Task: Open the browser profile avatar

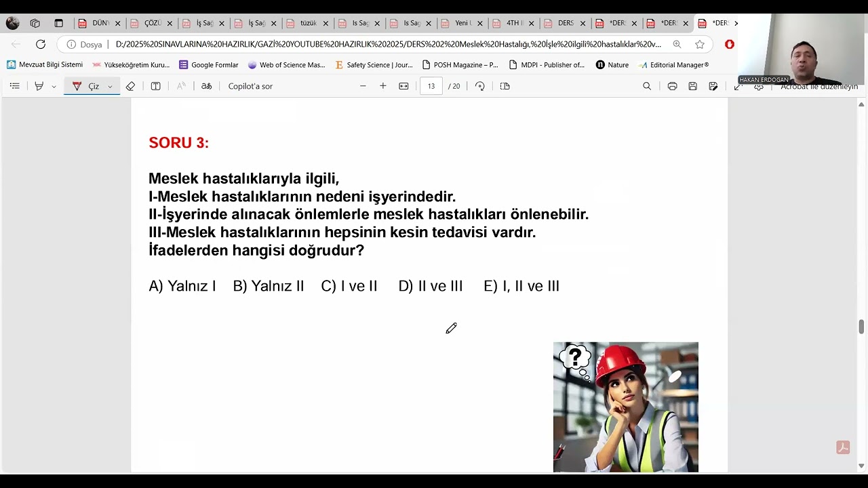Action: point(12,23)
